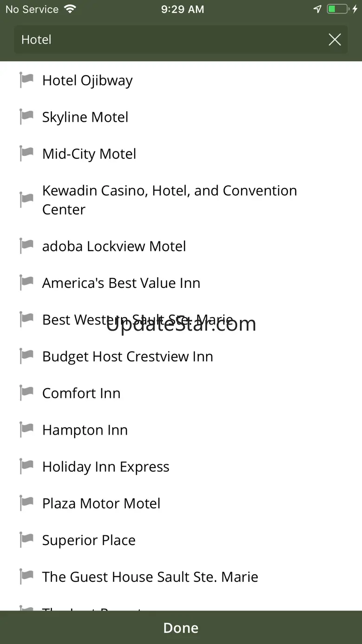Viewport: 362px width, 644px height.
Task: Open Holiday Inn Express entry
Action: [181, 467]
